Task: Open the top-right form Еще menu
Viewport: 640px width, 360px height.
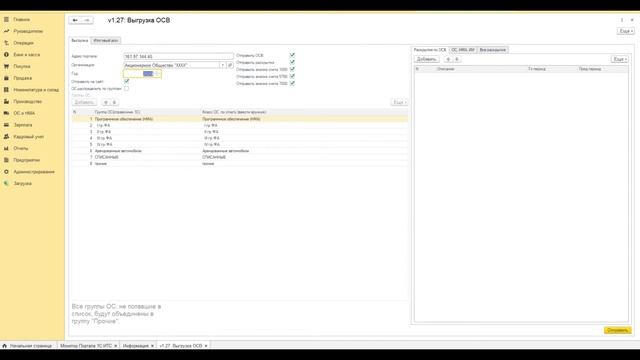Action: 626,31
